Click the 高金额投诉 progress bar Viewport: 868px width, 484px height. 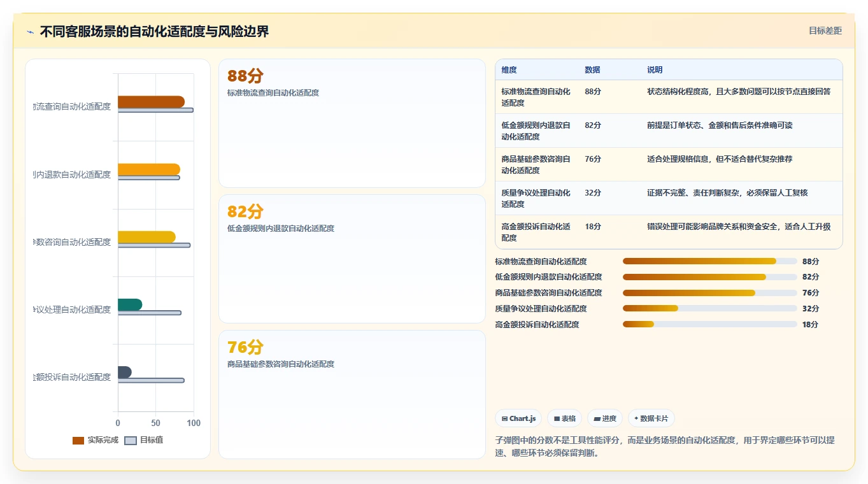pyautogui.click(x=710, y=324)
